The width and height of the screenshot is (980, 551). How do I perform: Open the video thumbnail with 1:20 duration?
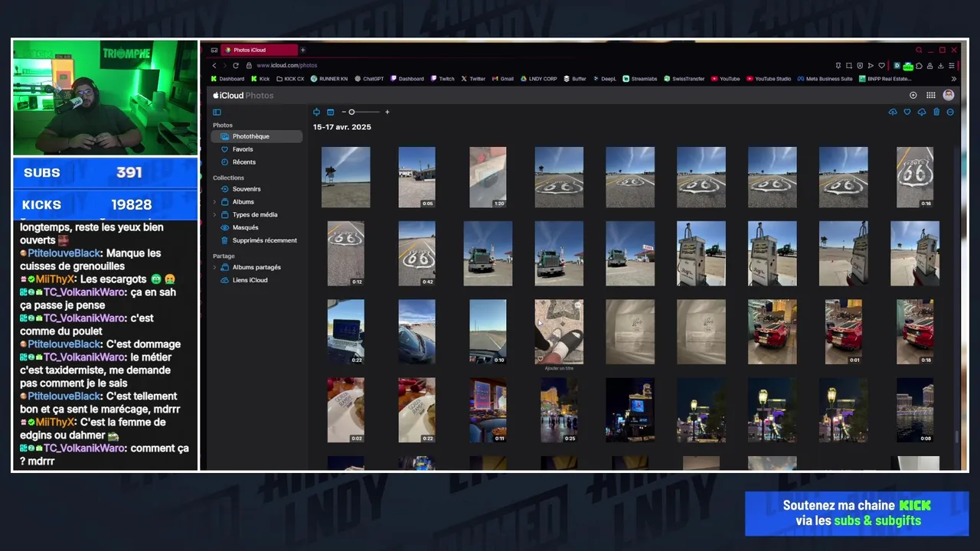click(x=488, y=177)
